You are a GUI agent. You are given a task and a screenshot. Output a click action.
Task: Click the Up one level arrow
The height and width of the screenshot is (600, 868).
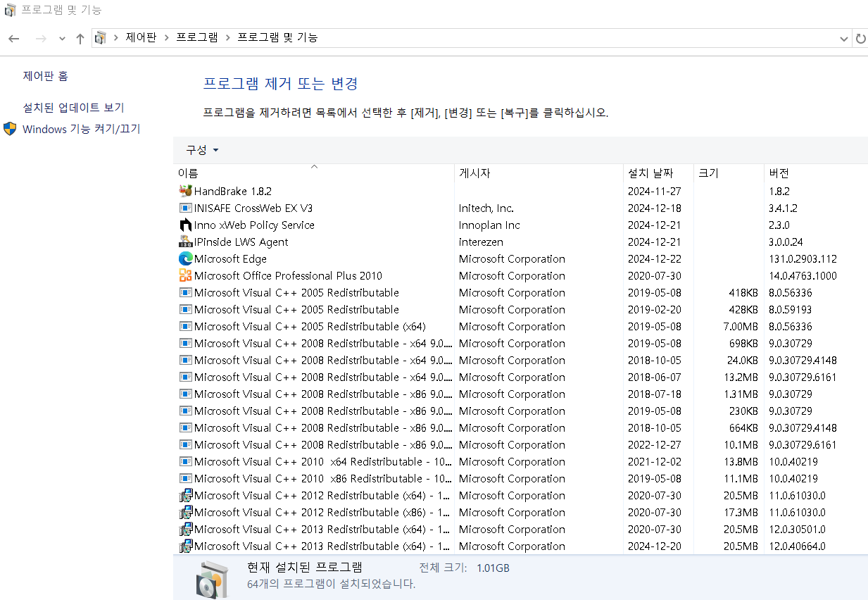tap(80, 39)
